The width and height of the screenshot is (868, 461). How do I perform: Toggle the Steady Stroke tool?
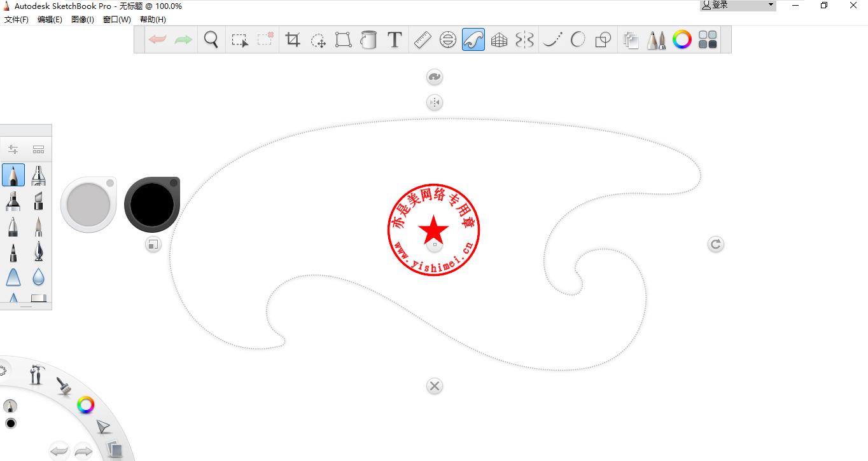(x=552, y=39)
